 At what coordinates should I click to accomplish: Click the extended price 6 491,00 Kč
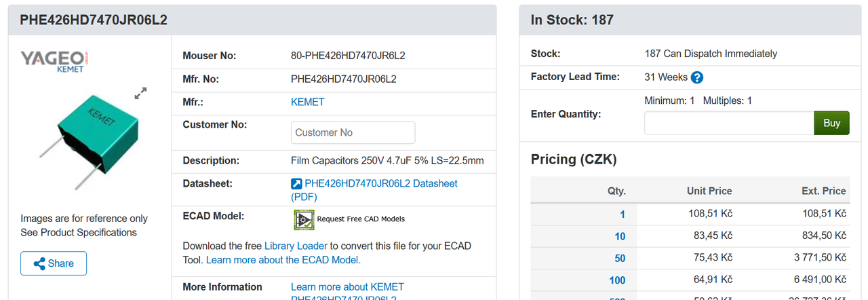[x=819, y=280]
